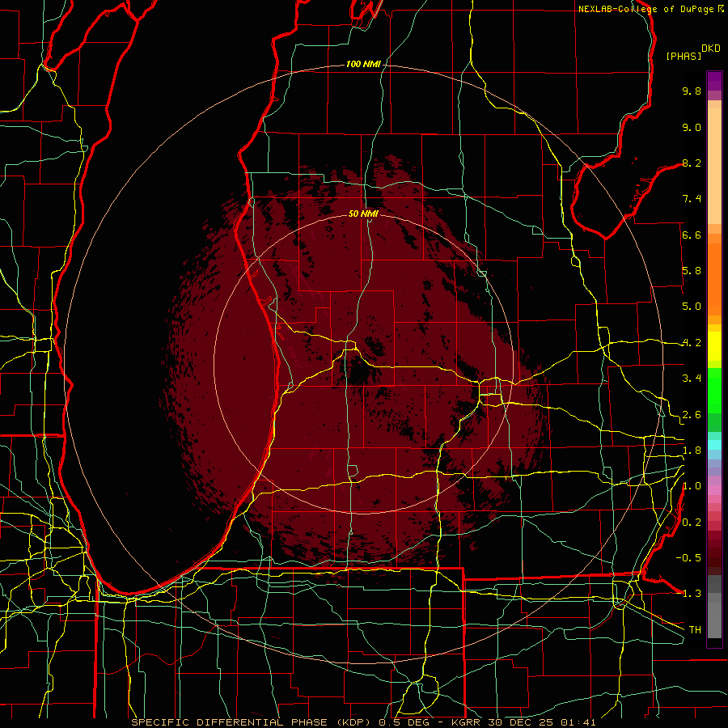The height and width of the screenshot is (728, 728).
Task: Click the 6.6 scale value
Action: [692, 235]
